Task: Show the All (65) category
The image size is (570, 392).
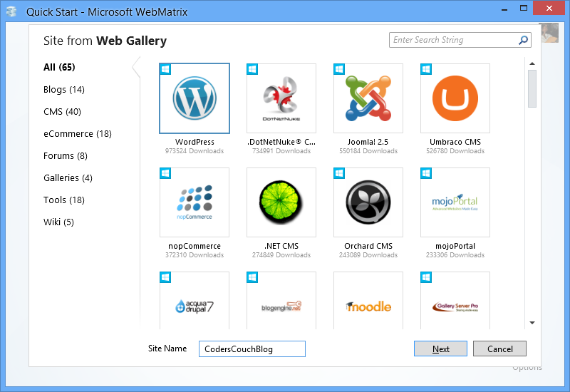Action: point(59,67)
